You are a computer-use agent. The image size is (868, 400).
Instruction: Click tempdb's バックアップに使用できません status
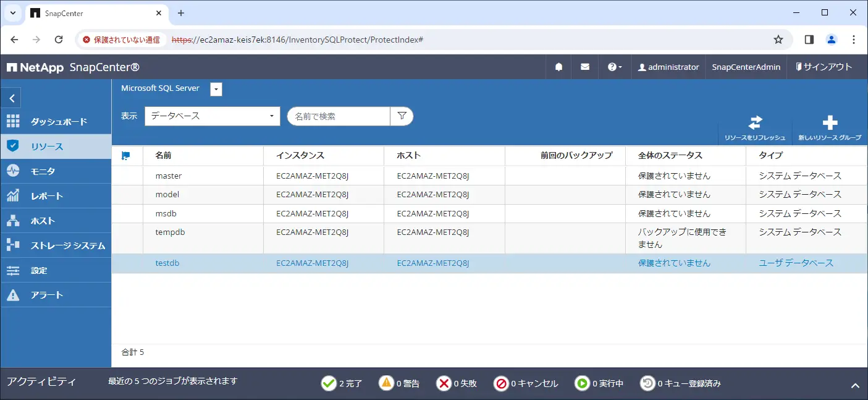pyautogui.click(x=682, y=238)
